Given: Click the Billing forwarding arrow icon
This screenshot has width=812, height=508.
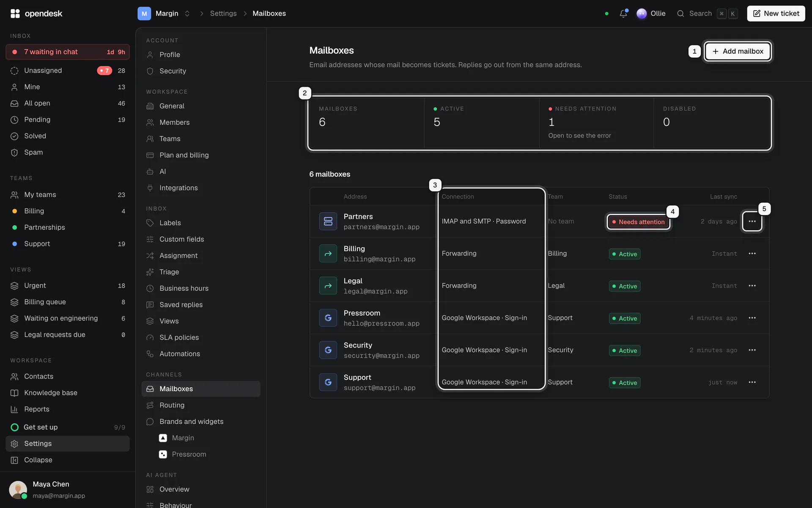Looking at the screenshot, I should tap(328, 254).
